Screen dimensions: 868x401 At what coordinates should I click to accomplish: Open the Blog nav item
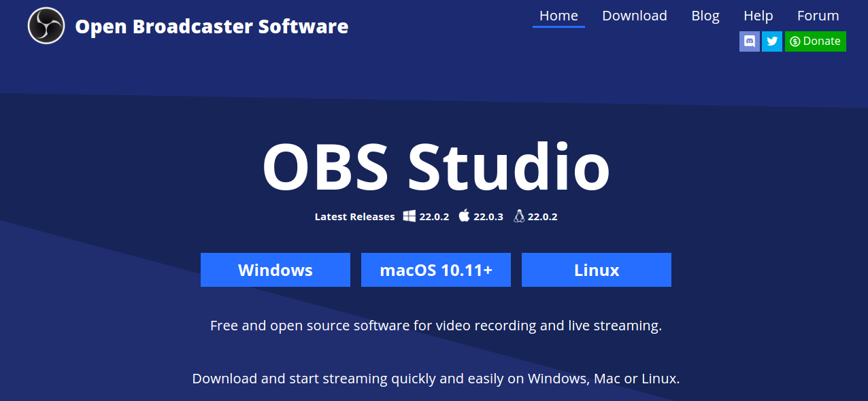point(705,16)
